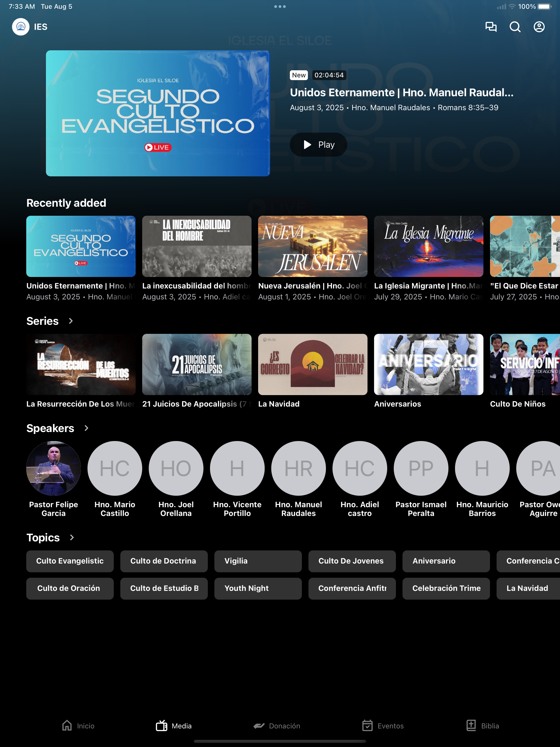
Task: Open the Segundo Culto Evangelistico featured thumbnail
Action: pos(158,113)
